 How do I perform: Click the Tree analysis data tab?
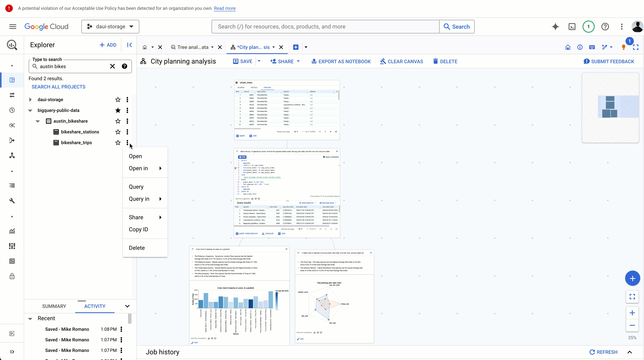(193, 47)
